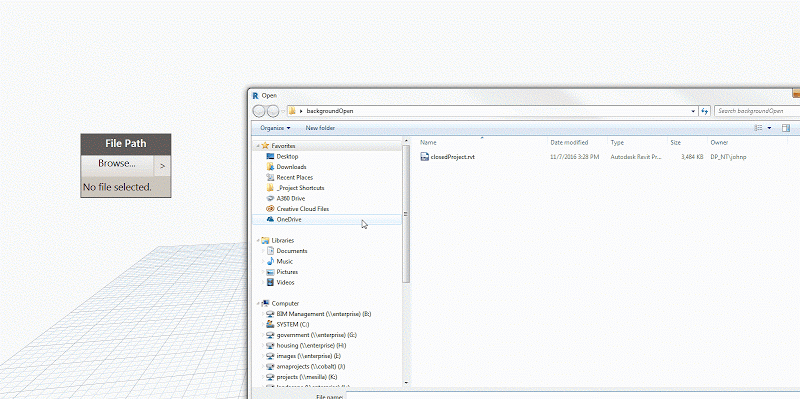
Task: Open government network drive (G:)
Action: [x=316, y=335]
